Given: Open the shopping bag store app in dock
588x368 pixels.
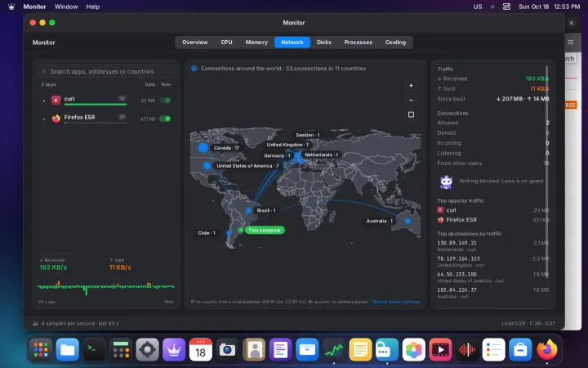Looking at the screenshot, I should tap(520, 350).
